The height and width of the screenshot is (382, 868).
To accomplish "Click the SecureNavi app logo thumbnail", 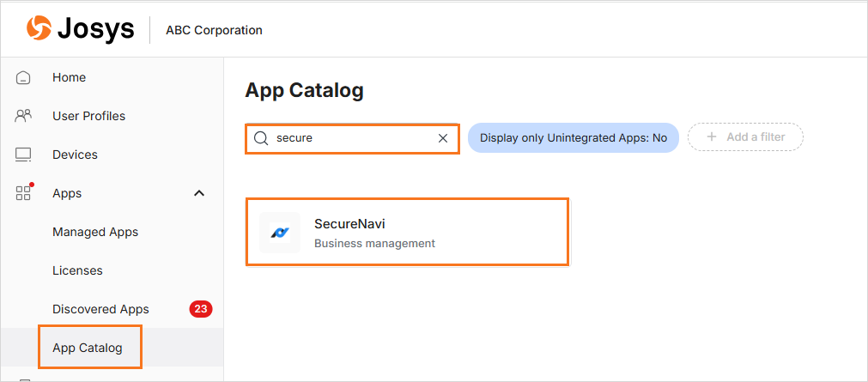I will point(280,233).
